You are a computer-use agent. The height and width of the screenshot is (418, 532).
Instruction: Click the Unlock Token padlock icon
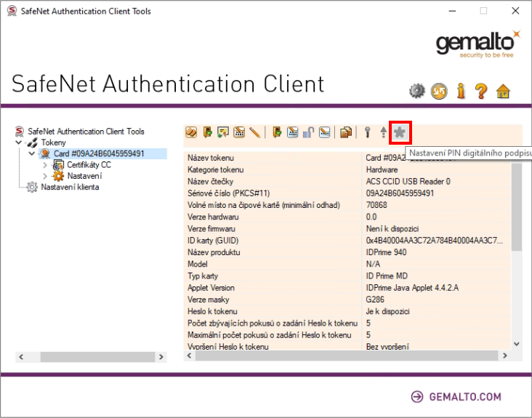click(308, 132)
